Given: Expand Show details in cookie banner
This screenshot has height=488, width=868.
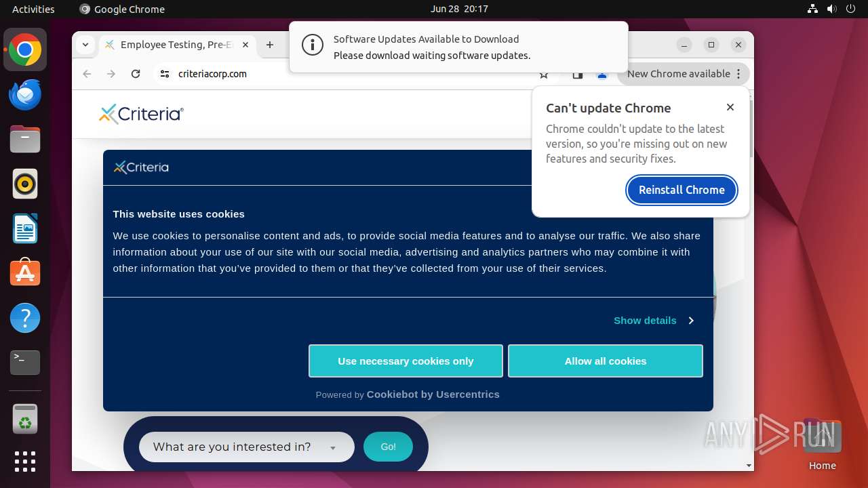Looking at the screenshot, I should pos(653,321).
